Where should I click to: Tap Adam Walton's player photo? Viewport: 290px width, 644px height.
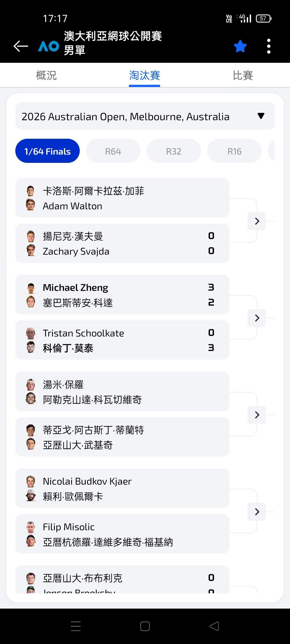pyautogui.click(x=31, y=205)
